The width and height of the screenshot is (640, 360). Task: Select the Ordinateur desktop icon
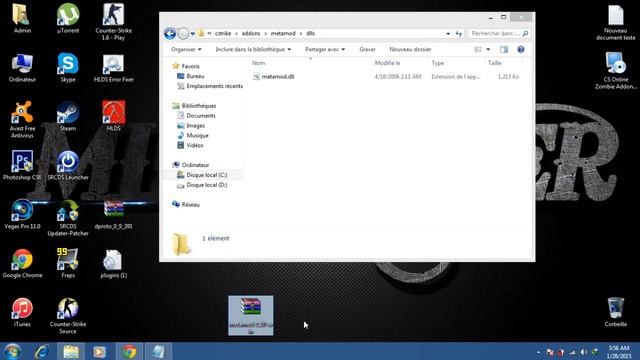click(22, 68)
